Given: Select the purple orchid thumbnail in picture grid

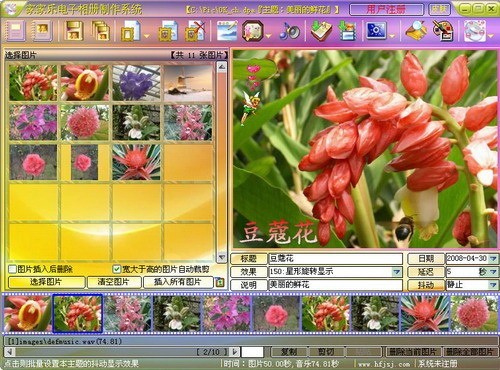Looking at the screenshot, I should tap(136, 83).
